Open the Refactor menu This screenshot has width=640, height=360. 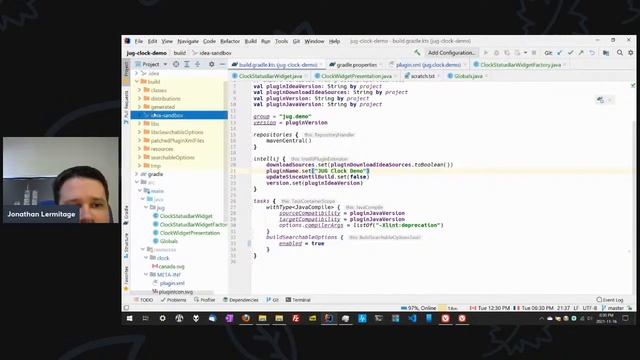[x=230, y=41]
